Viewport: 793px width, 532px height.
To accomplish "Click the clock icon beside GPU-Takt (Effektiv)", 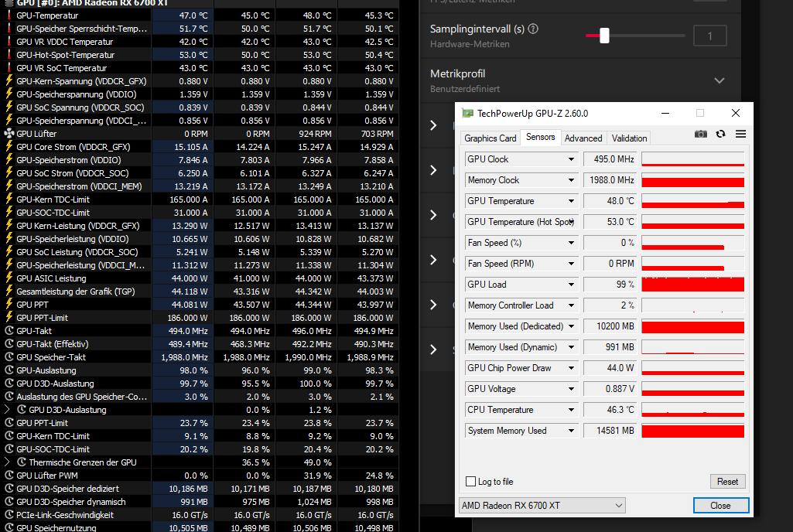I will (9, 344).
